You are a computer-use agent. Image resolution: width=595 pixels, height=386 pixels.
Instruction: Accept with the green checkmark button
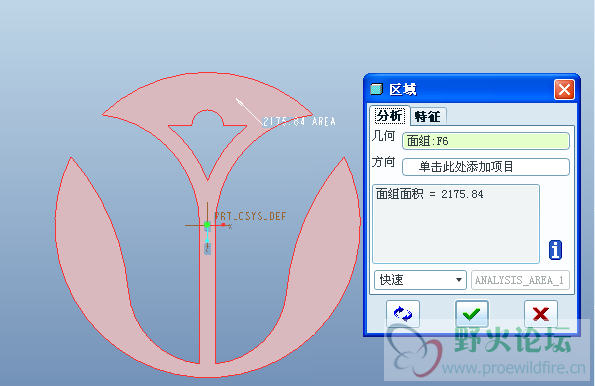pyautogui.click(x=472, y=314)
